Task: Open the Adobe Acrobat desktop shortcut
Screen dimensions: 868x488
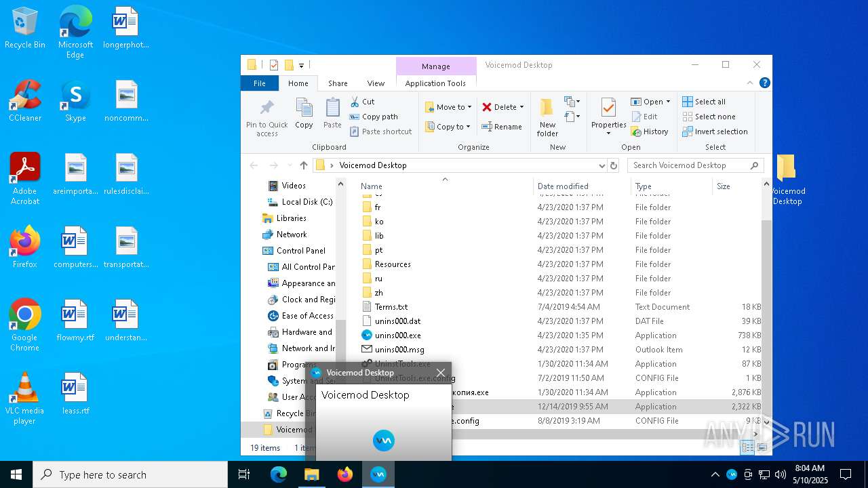Action: coord(25,179)
